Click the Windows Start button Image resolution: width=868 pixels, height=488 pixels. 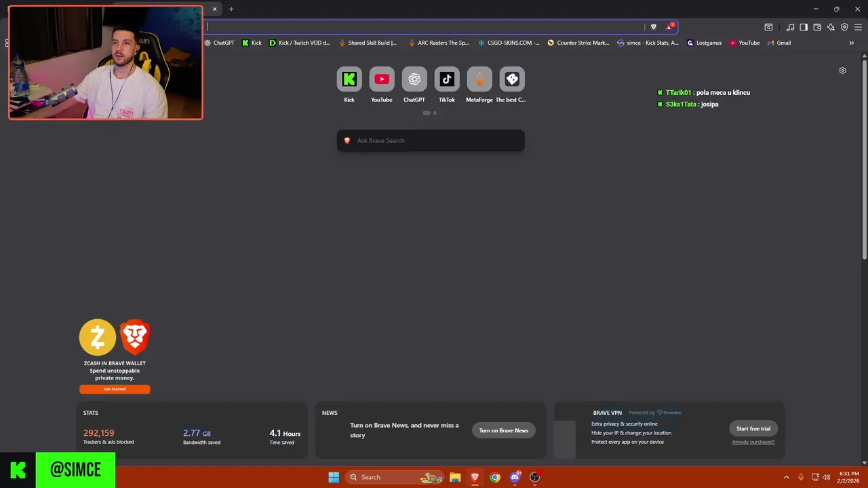(x=334, y=477)
